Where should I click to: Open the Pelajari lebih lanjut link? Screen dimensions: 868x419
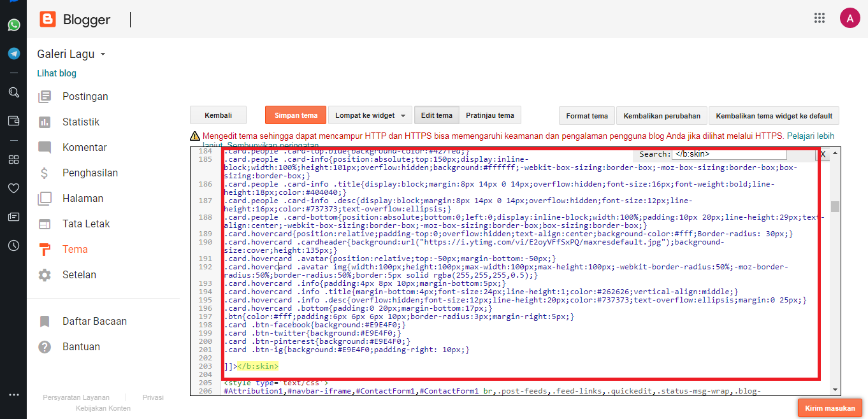click(x=810, y=136)
